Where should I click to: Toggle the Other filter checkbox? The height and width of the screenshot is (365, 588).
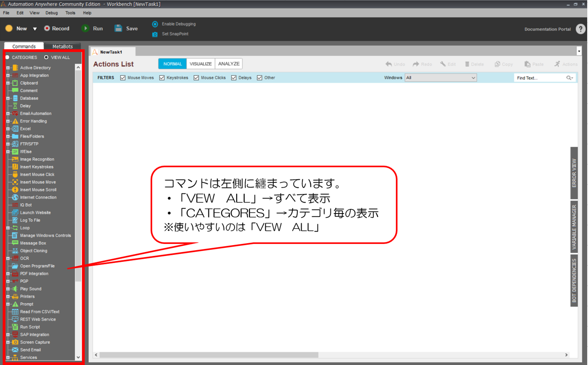click(259, 78)
